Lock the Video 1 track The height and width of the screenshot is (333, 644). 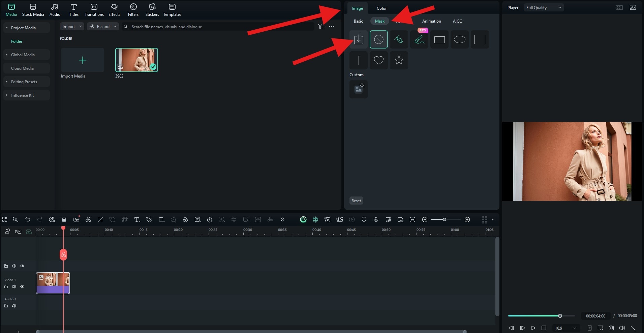[x=6, y=286]
